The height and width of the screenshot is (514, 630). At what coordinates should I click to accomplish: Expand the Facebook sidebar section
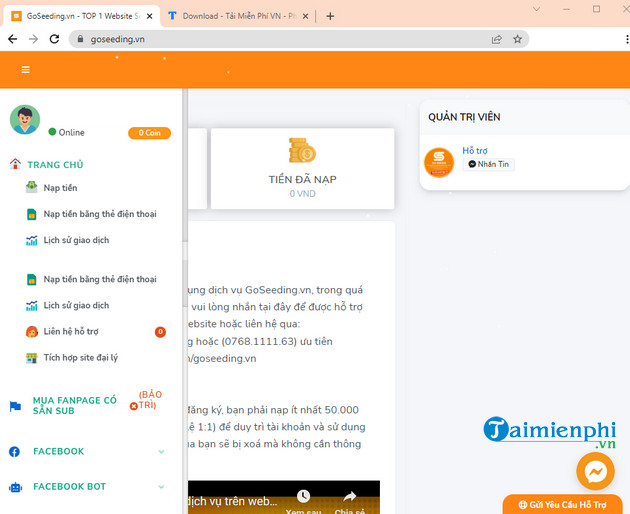pos(161,452)
